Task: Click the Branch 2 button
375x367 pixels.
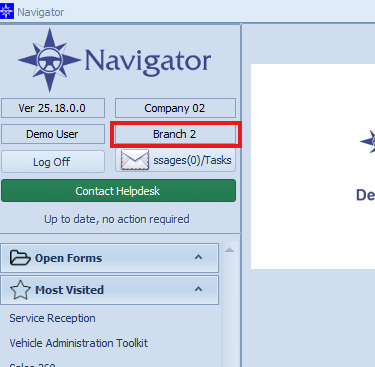Action: [175, 134]
